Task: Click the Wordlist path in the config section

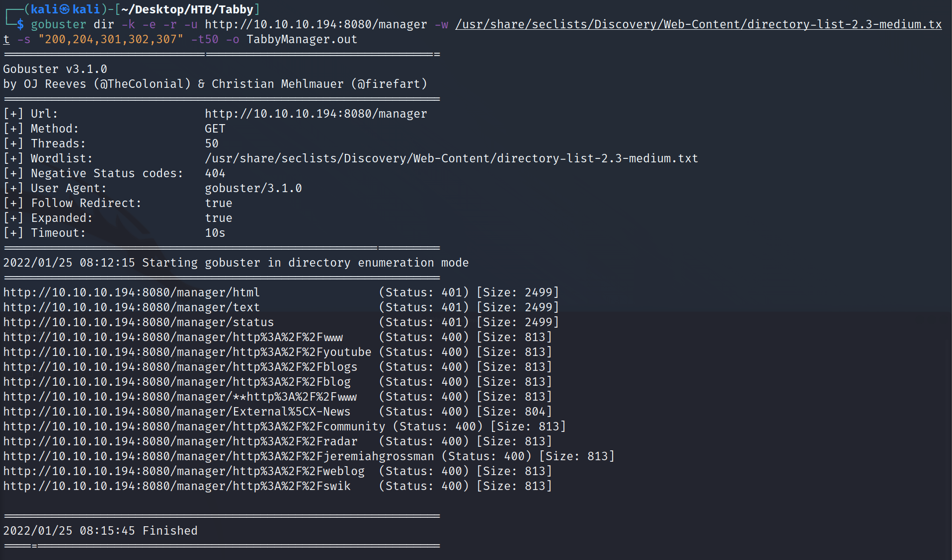Action: click(x=451, y=158)
